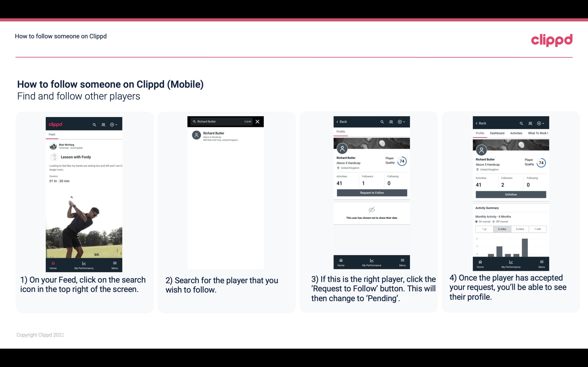The width and height of the screenshot is (588, 367).
Task: Click the Back arrow icon on profile screen
Action: 338,122
